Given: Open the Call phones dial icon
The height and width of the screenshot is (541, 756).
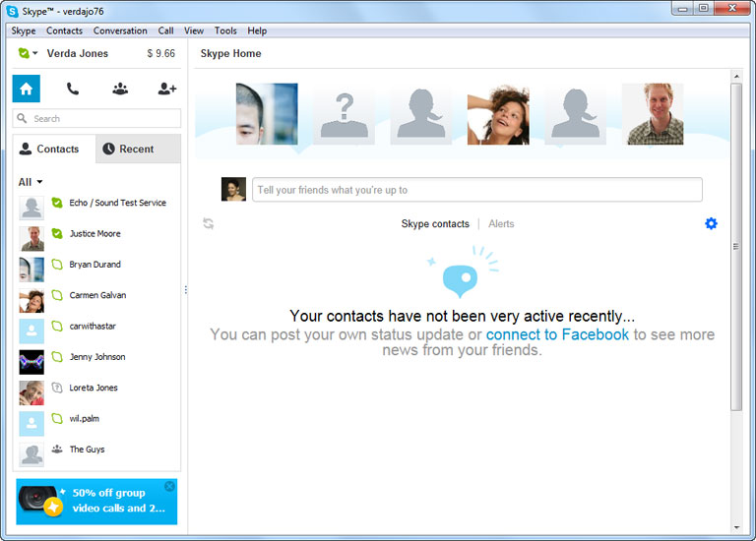Looking at the screenshot, I should coord(73,89).
